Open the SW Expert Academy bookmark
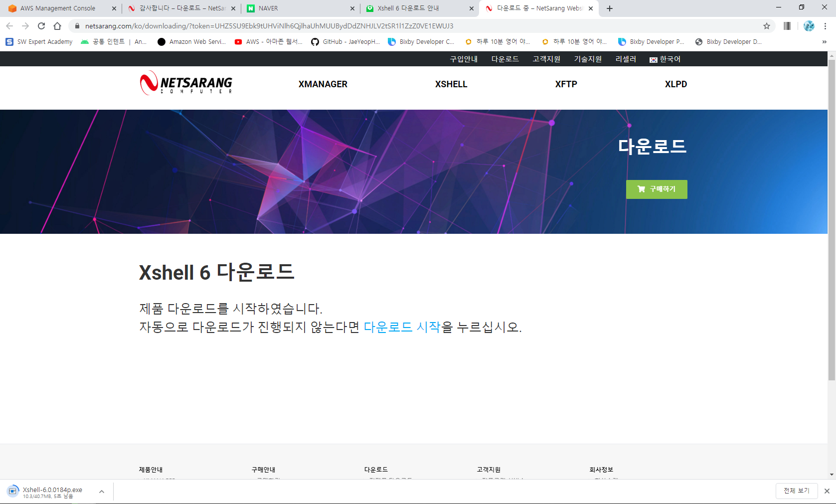This screenshot has height=504, width=836. tap(39, 42)
